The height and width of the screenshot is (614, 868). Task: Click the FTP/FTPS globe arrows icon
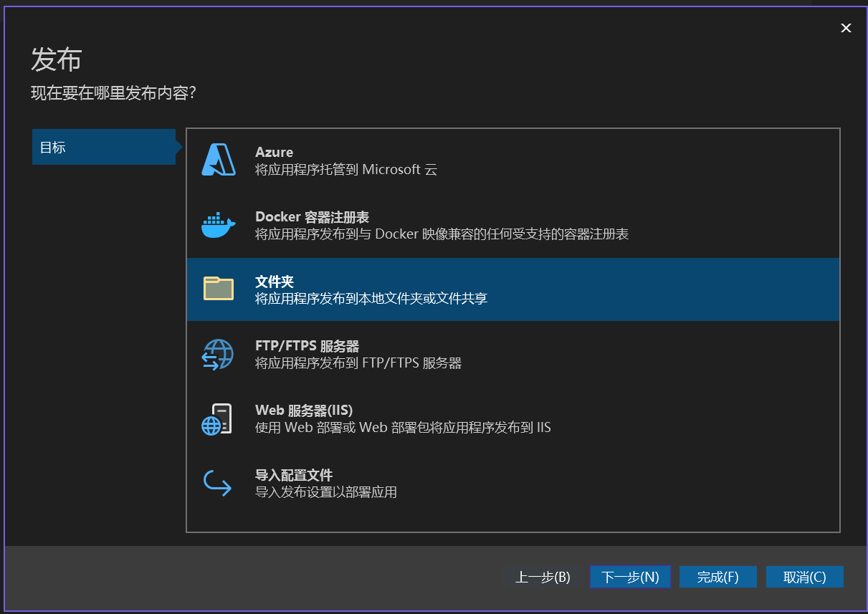pos(219,354)
